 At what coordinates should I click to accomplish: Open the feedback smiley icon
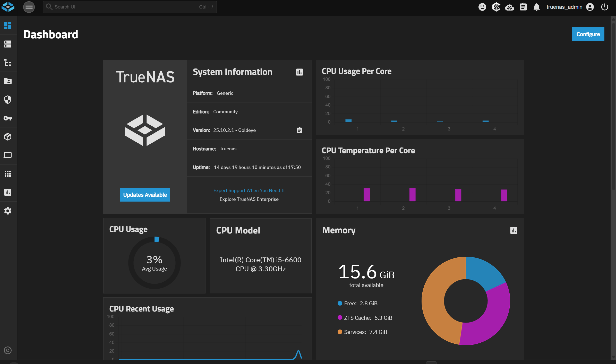482,7
